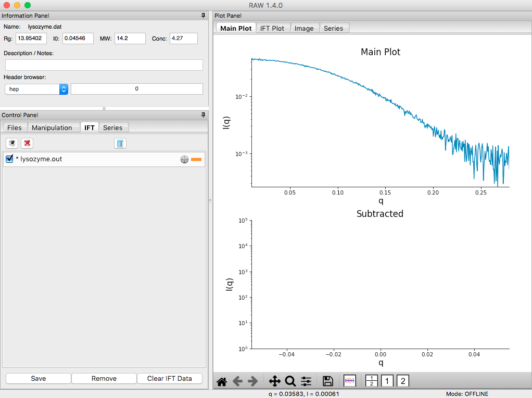Save the plot figure via disk icon
Viewport: 532px width, 398px height.
(x=328, y=381)
